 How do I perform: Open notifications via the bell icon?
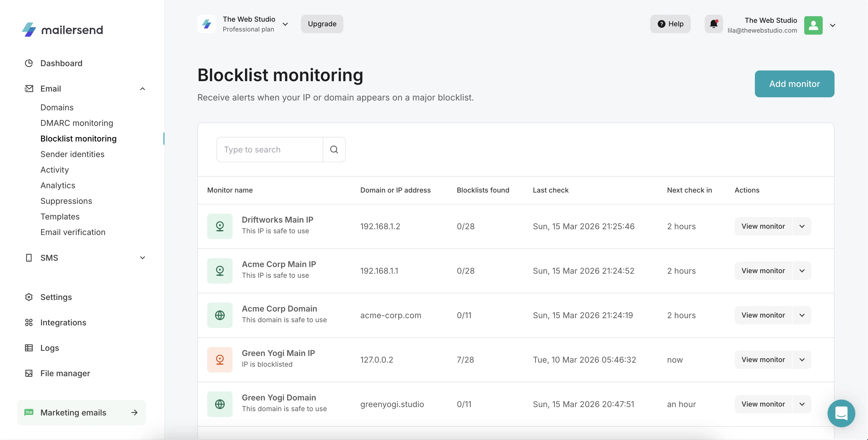(x=714, y=24)
